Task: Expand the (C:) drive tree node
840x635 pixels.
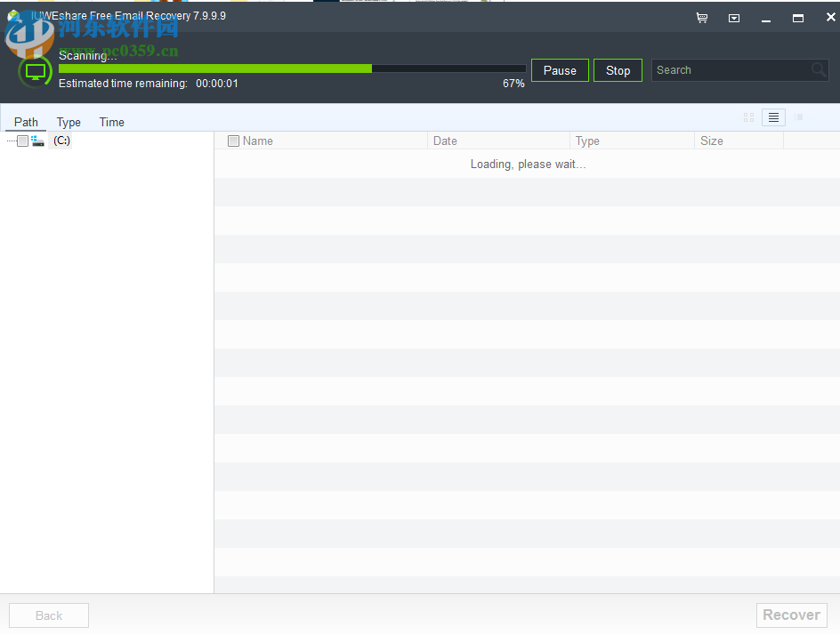Action: pyautogui.click(x=10, y=140)
